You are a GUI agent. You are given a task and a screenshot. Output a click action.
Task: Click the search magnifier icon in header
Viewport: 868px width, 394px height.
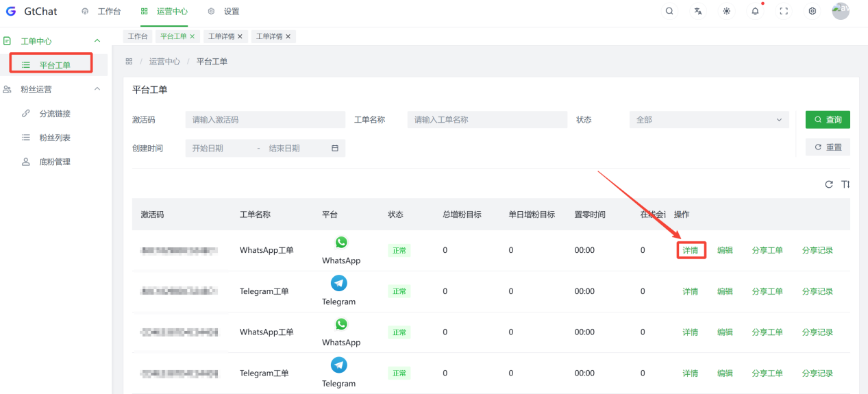coord(669,11)
